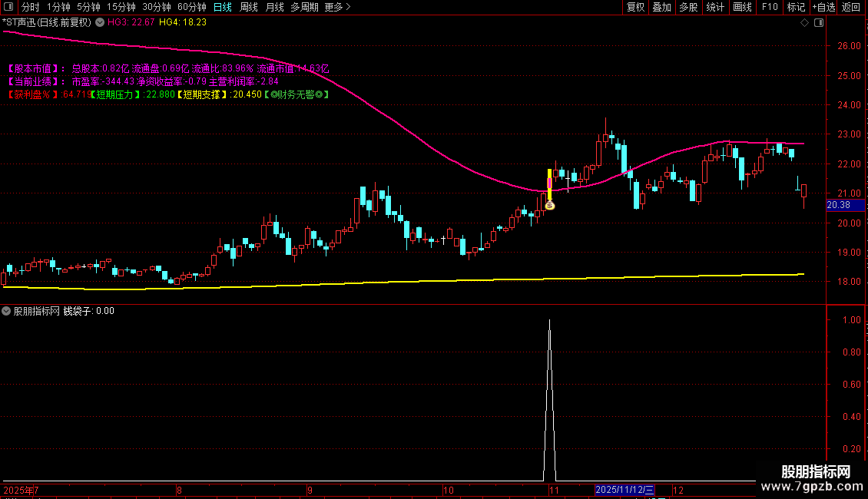Add stock to watchlist with +自选

823,7
